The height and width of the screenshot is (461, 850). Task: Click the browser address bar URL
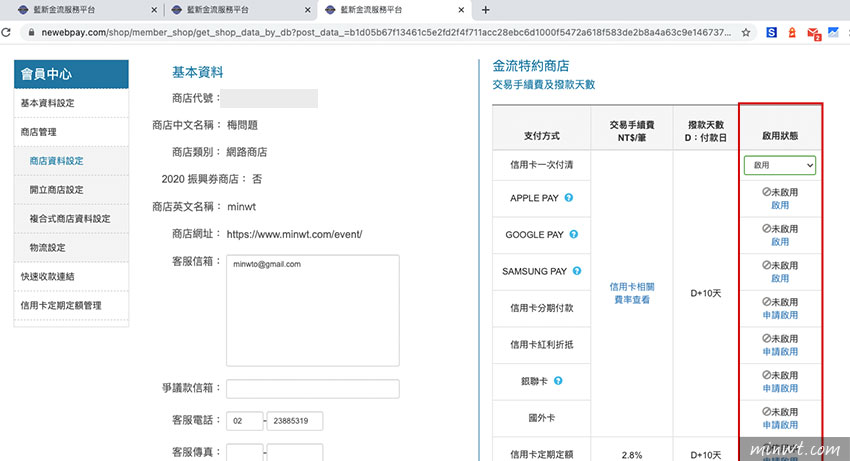(386, 33)
